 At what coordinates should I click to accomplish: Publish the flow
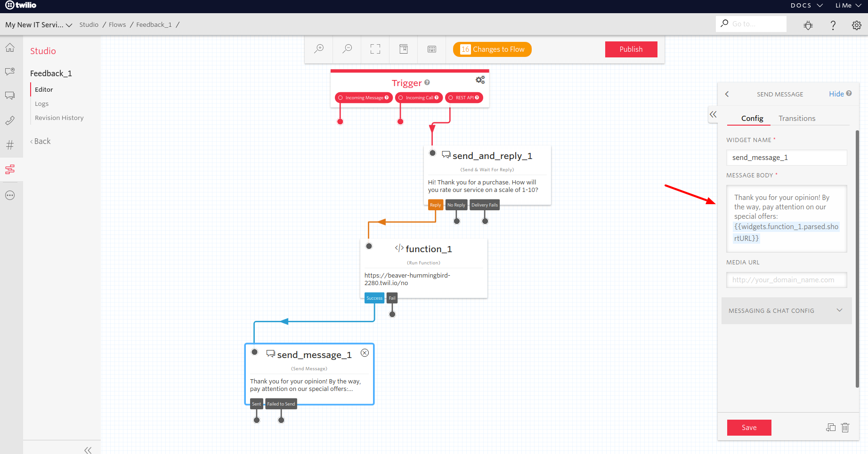(631, 49)
